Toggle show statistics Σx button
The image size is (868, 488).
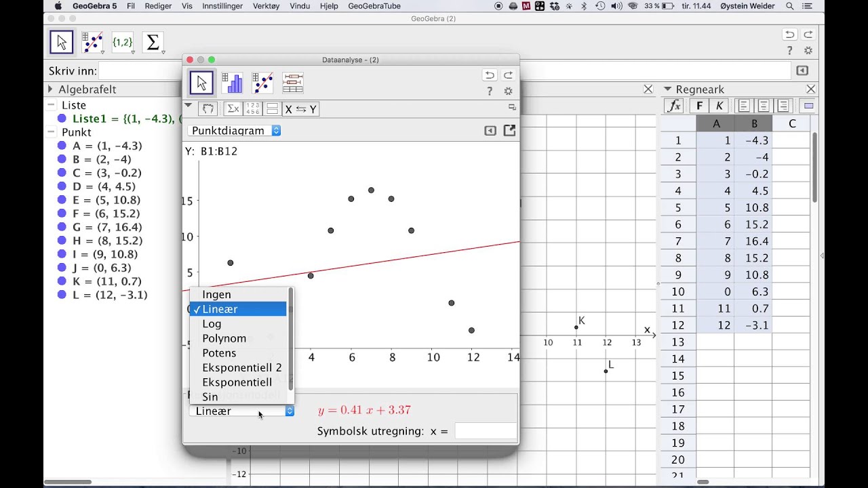(233, 108)
